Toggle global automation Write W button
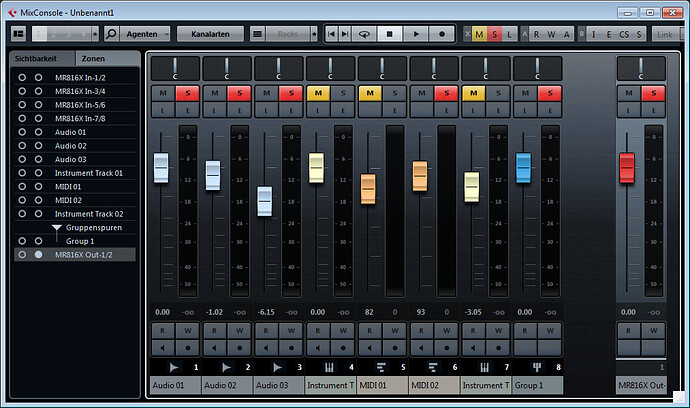690x408 pixels. click(551, 34)
